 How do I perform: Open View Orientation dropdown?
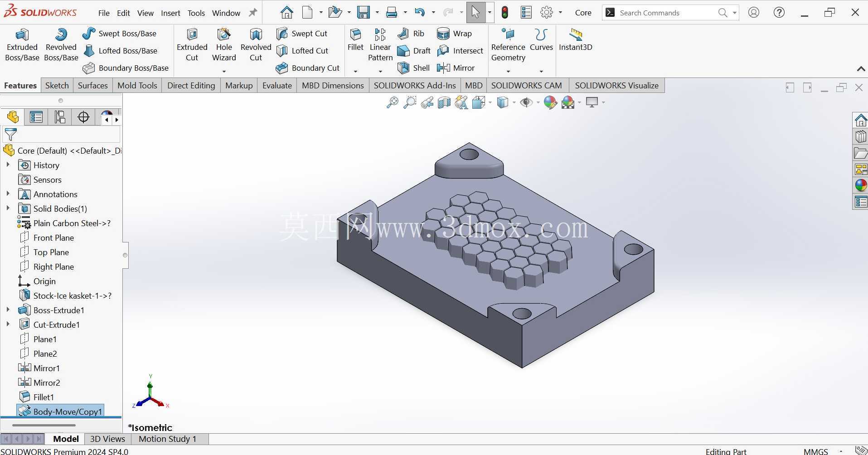click(x=490, y=102)
